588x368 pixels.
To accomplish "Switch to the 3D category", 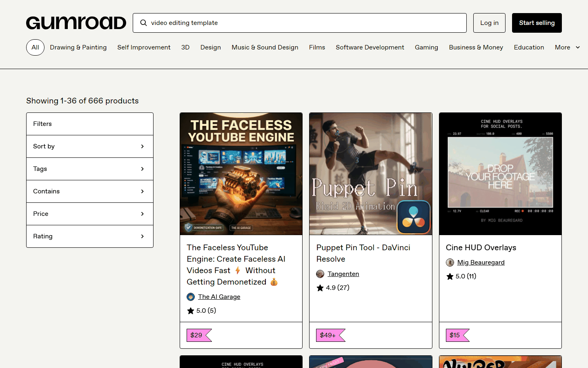I will tap(185, 47).
